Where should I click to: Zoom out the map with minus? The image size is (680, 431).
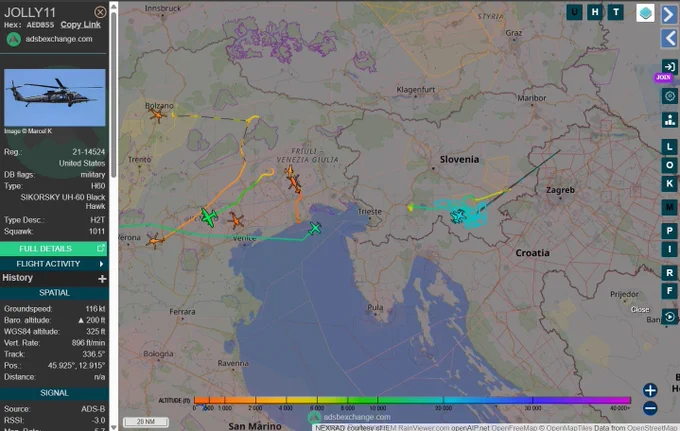coord(650,408)
